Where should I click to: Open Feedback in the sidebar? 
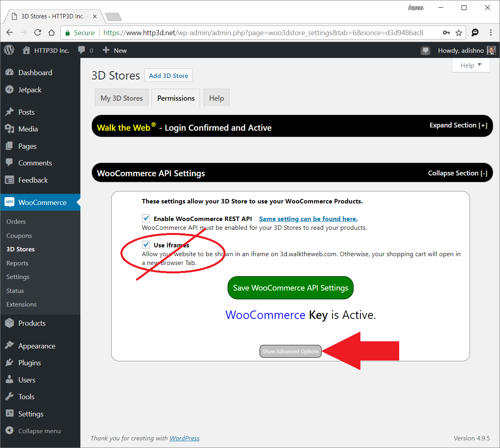tap(40, 180)
